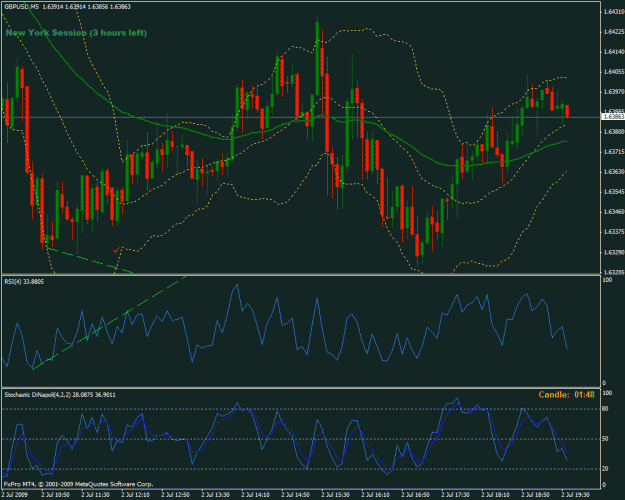Click the '2 Jul 13:30' time label

(x=216, y=495)
